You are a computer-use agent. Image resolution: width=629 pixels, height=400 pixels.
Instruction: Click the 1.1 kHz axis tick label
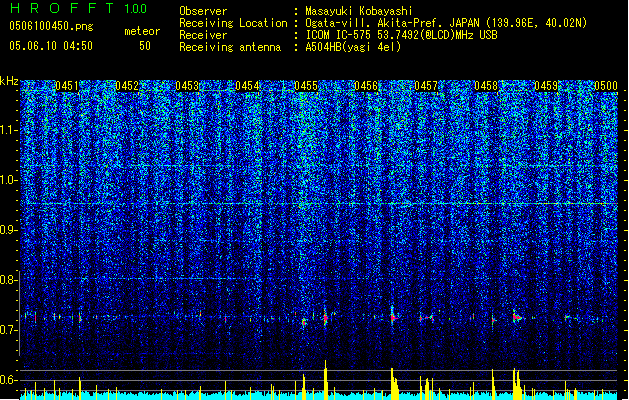[x=8, y=130]
